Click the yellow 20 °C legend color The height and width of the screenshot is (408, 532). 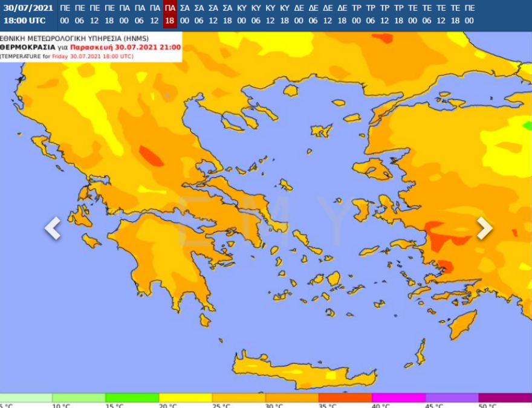pyautogui.click(x=185, y=398)
